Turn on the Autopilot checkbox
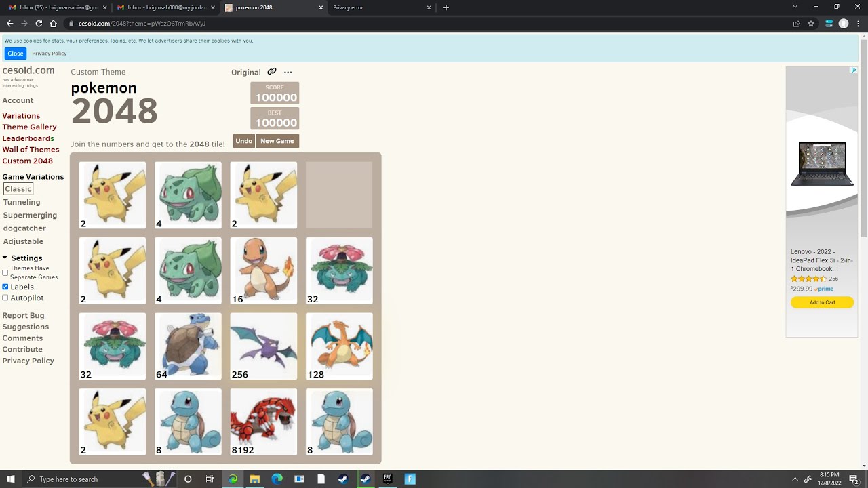 pos(5,298)
